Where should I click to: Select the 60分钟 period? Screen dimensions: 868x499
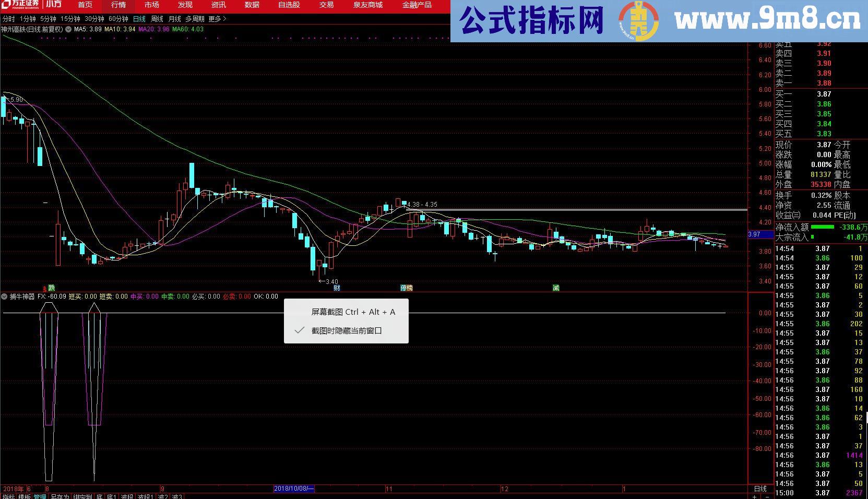pos(118,19)
